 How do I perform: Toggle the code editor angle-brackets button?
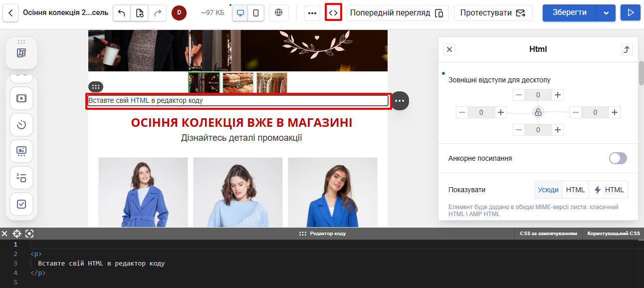pyautogui.click(x=333, y=12)
